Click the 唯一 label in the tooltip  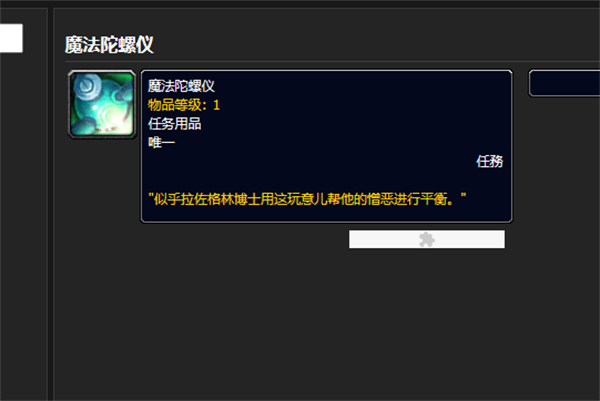coord(161,143)
